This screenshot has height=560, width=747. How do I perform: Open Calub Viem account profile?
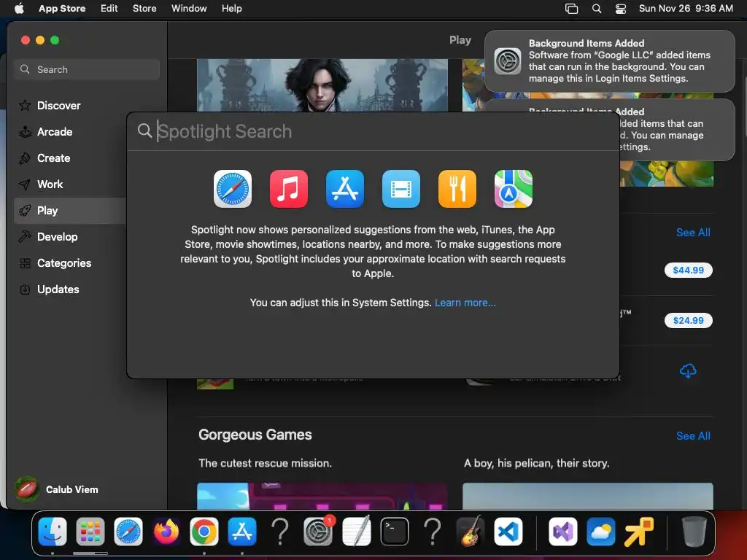[x=57, y=489]
